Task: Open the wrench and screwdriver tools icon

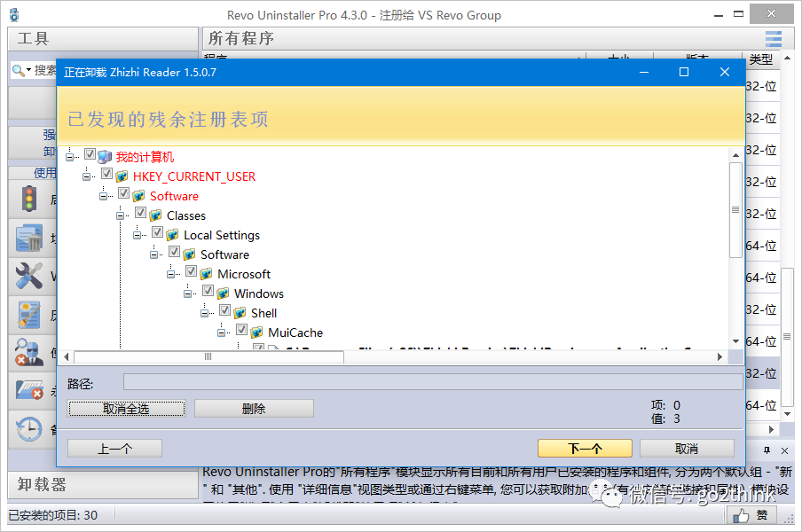Action: click(x=29, y=277)
